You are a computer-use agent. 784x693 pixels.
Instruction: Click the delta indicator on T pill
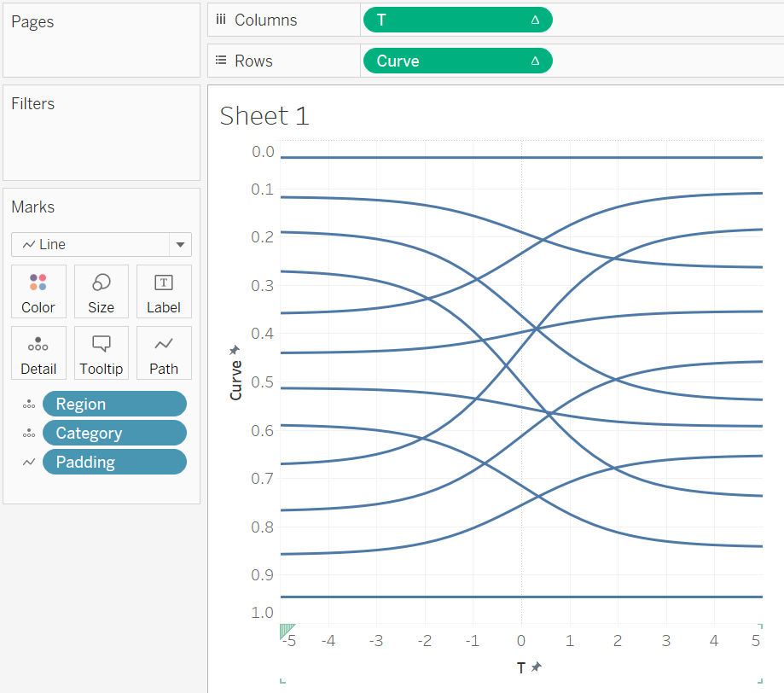[535, 20]
